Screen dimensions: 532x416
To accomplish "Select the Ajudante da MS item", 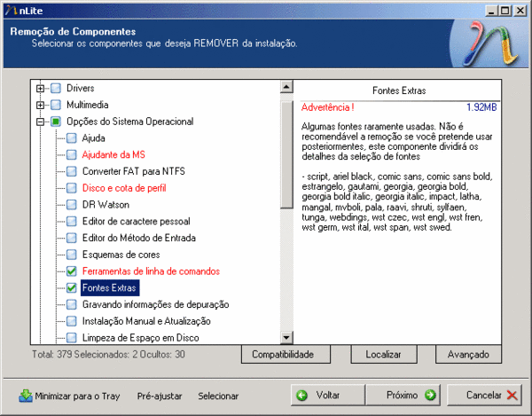I will (113, 154).
